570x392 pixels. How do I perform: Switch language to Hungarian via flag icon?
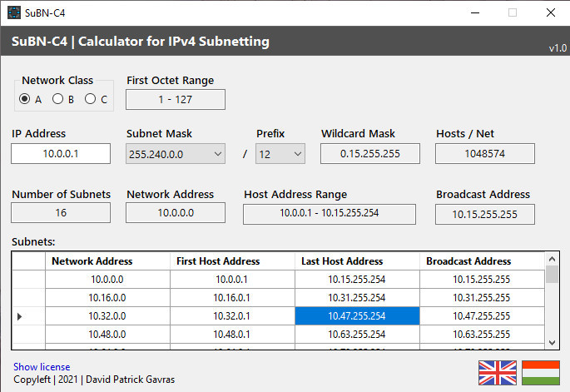(541, 373)
